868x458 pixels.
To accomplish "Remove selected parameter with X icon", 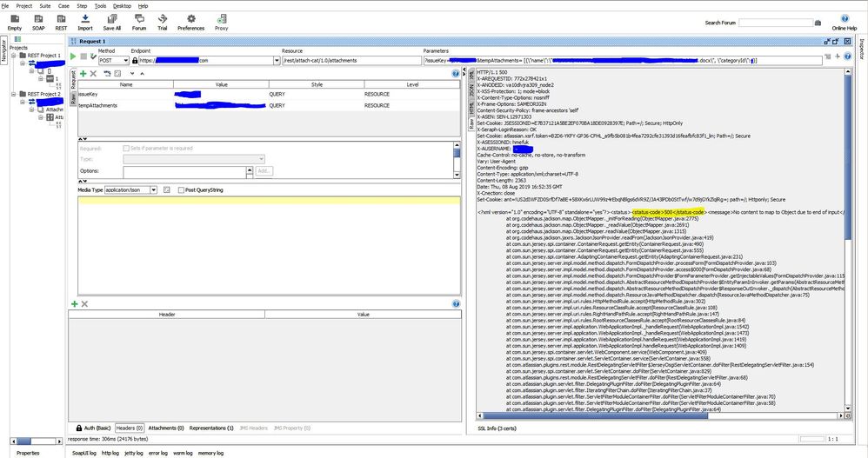I will pos(94,74).
